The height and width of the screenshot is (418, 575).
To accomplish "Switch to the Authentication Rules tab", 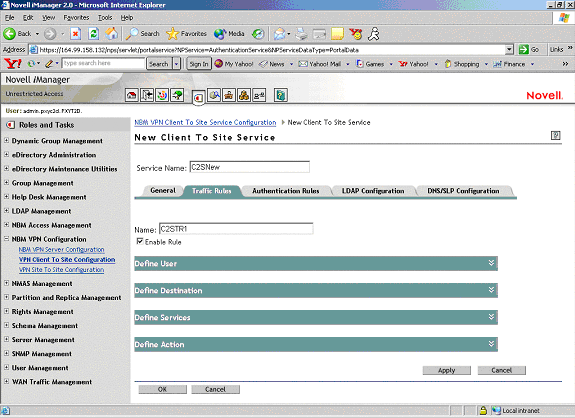I will coord(286,191).
